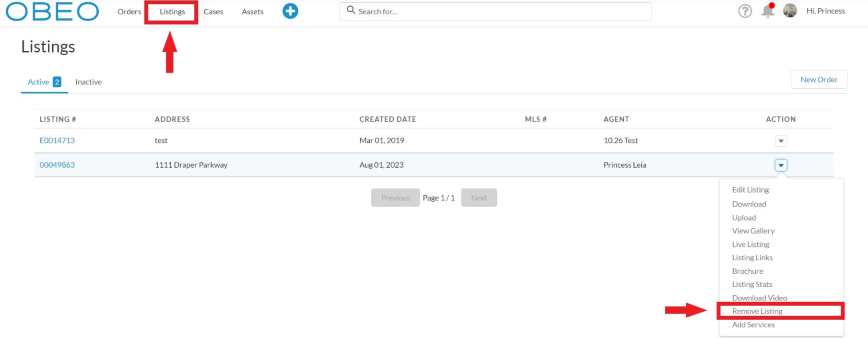Choose Edit Listing from the menu

(x=751, y=190)
